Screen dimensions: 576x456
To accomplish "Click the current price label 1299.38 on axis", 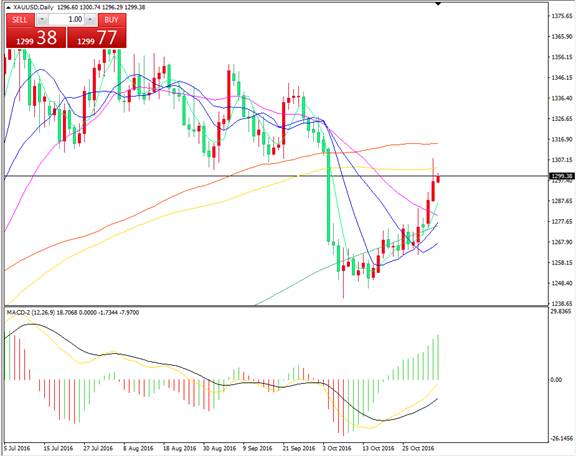I will (x=561, y=176).
